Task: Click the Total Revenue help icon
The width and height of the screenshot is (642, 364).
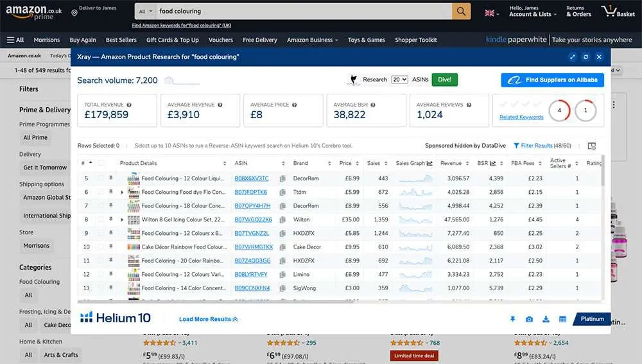Action: (x=129, y=105)
